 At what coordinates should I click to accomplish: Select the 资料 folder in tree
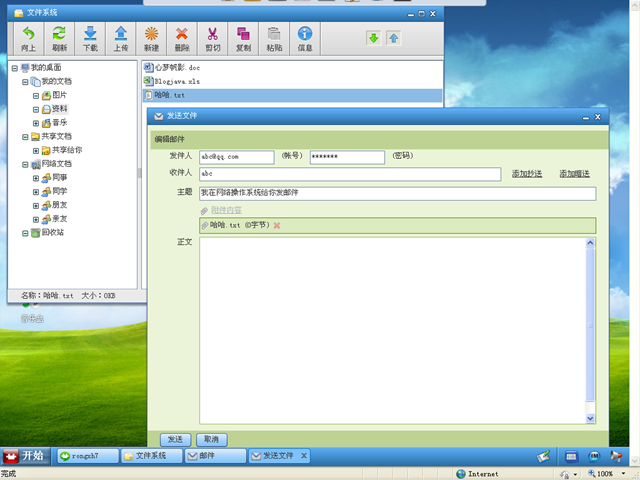(x=55, y=109)
